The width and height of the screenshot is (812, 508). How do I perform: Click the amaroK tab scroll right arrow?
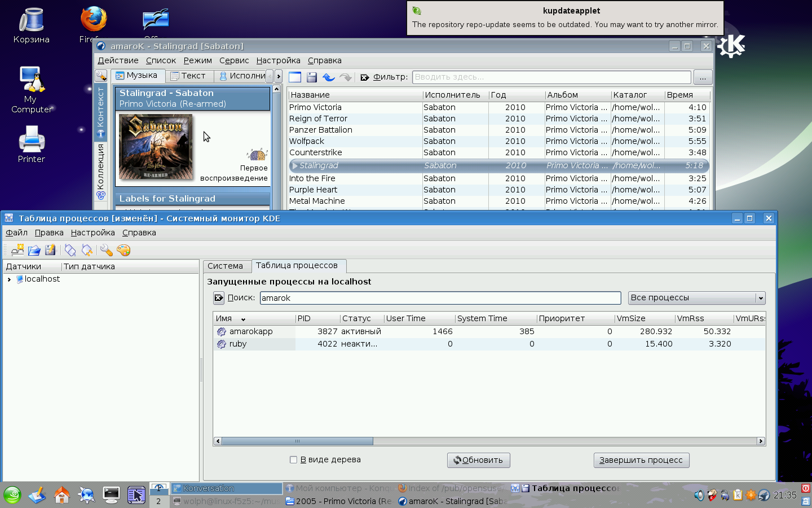[279, 76]
